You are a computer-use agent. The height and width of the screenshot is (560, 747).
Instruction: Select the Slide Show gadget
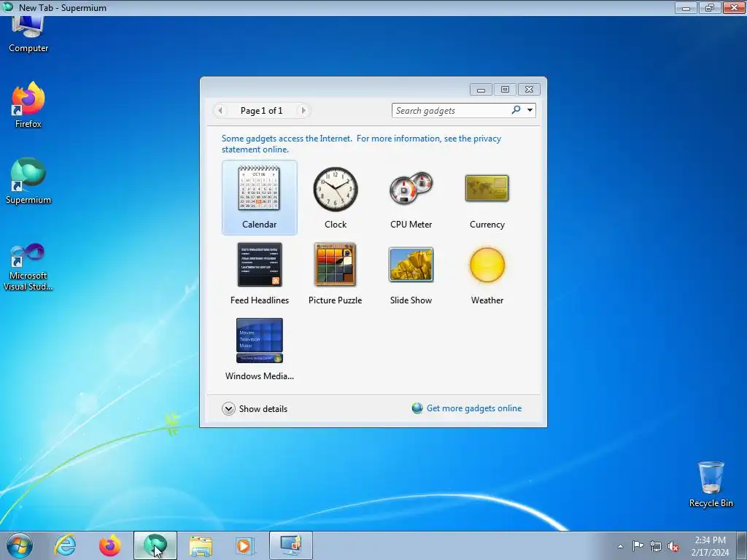411,273
